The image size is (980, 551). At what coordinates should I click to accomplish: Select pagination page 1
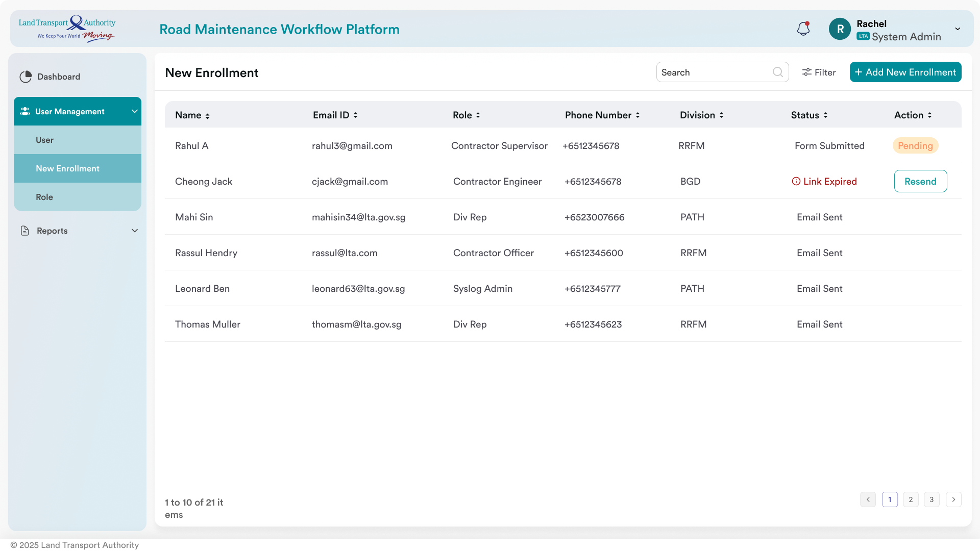(890, 499)
